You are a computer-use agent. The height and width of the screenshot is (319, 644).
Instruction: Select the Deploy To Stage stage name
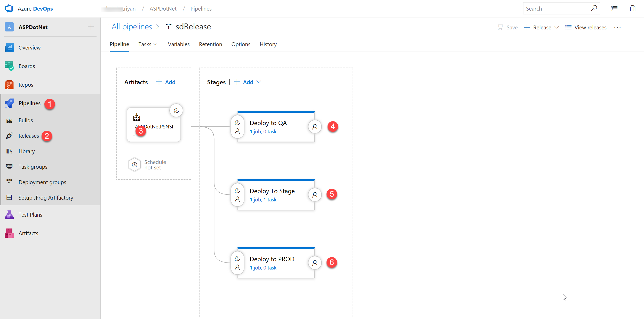(x=272, y=191)
